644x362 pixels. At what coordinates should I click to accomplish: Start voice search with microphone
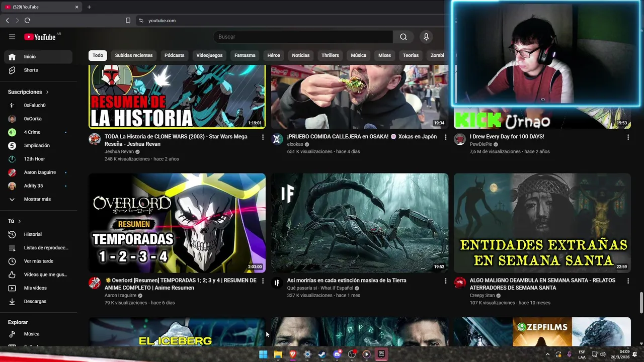pos(426,37)
